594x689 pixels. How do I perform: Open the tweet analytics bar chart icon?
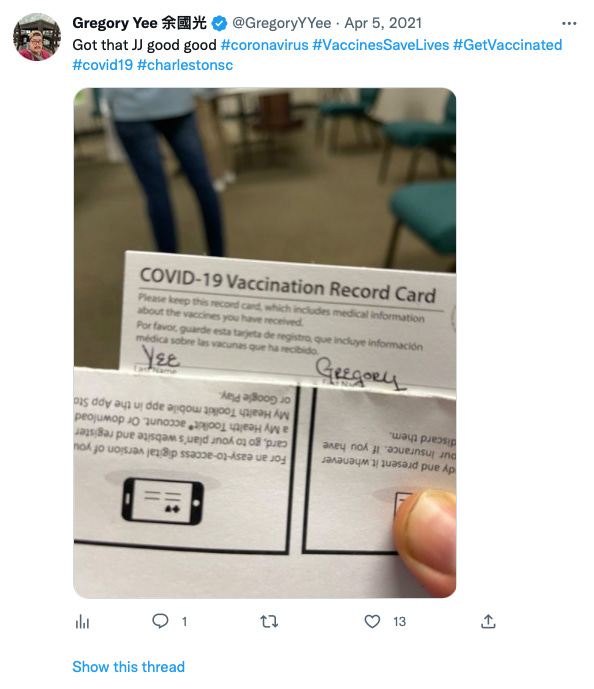tap(82, 622)
